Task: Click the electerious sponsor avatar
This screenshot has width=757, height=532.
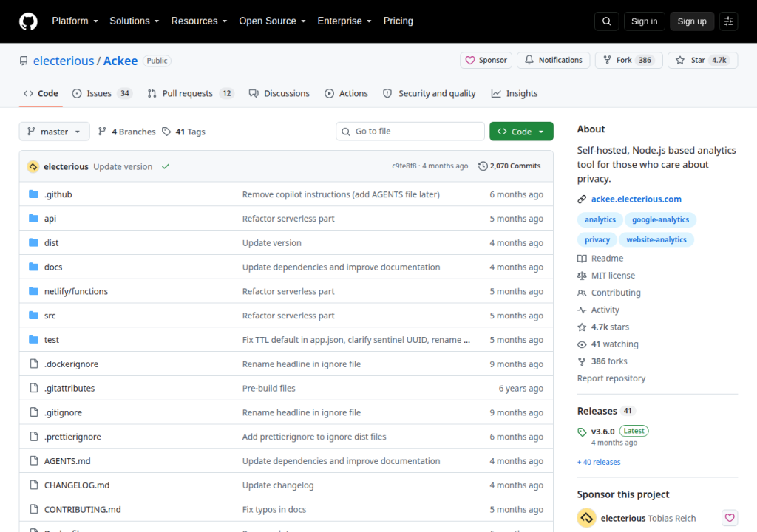Action: 586,518
